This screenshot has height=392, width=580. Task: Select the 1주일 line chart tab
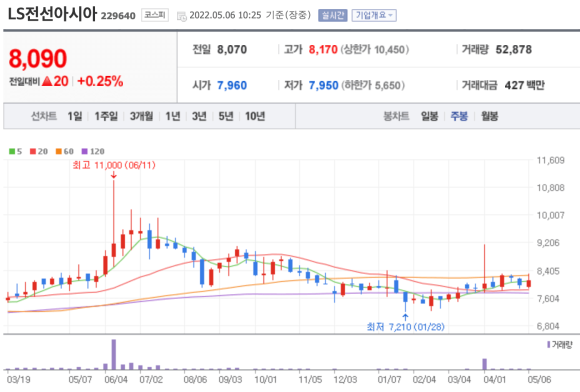click(106, 116)
